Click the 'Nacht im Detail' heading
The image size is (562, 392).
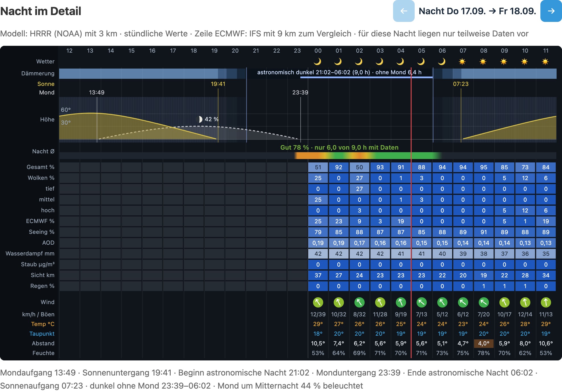click(x=41, y=11)
